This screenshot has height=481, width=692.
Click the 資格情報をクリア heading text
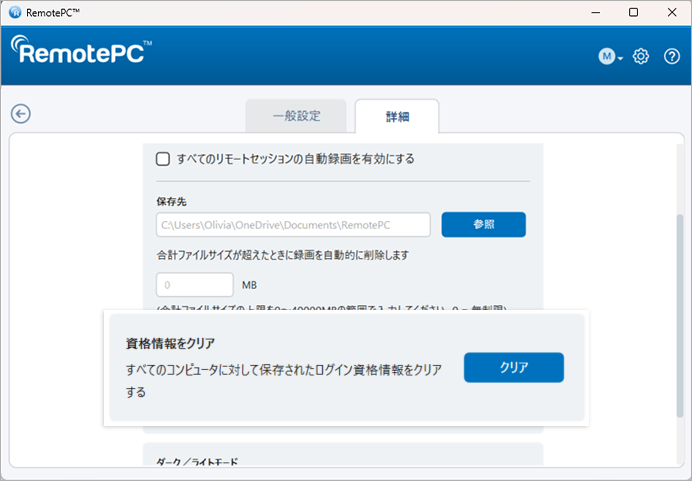170,343
